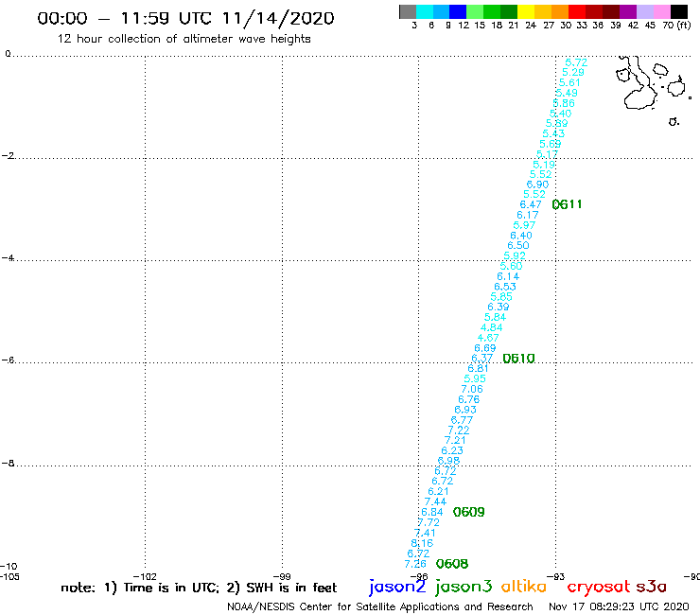The image size is (700, 615).
Task: Click the pink legend color swatch
Action: tap(661, 11)
